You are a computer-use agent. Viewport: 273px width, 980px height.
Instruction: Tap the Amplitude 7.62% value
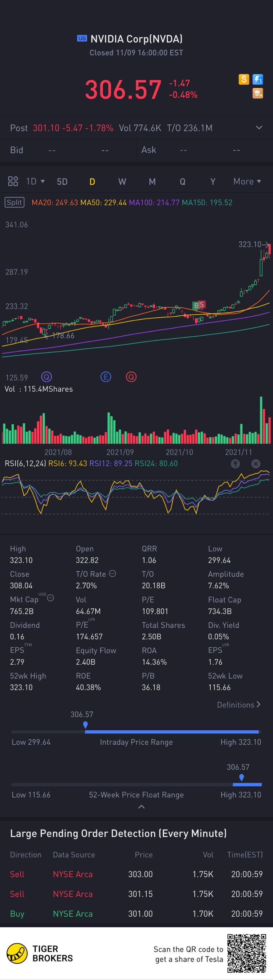(218, 585)
